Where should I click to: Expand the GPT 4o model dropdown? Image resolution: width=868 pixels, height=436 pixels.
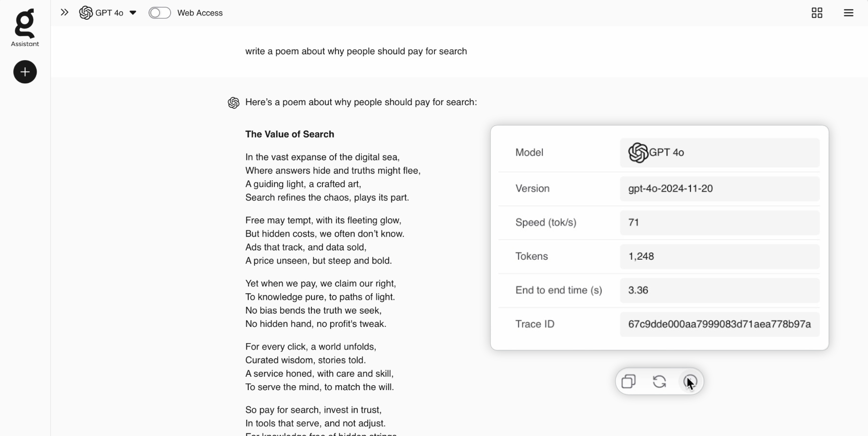[x=132, y=13]
